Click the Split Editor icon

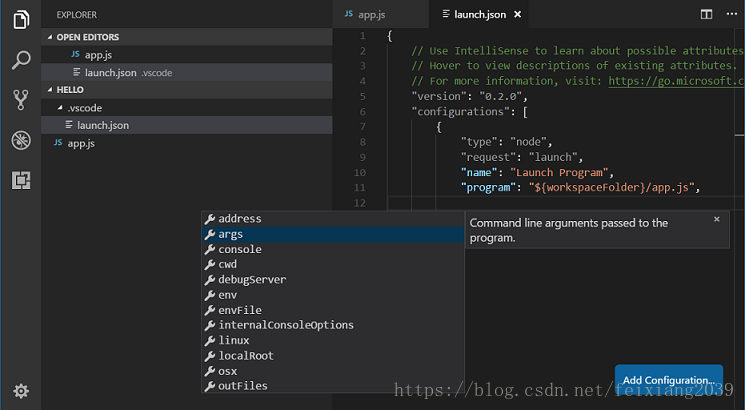[707, 14]
